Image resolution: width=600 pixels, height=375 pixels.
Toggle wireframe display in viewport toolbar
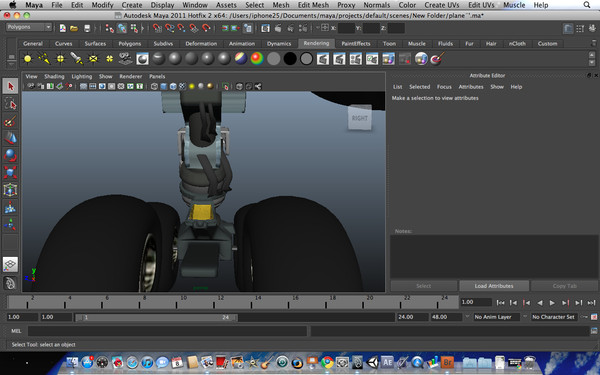pyautogui.click(x=154, y=86)
